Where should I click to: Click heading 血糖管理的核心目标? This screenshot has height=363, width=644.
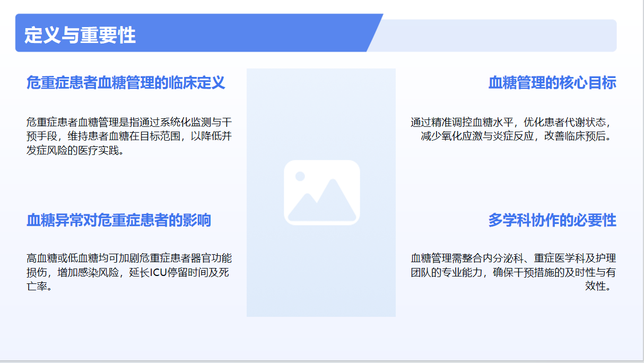(x=552, y=84)
